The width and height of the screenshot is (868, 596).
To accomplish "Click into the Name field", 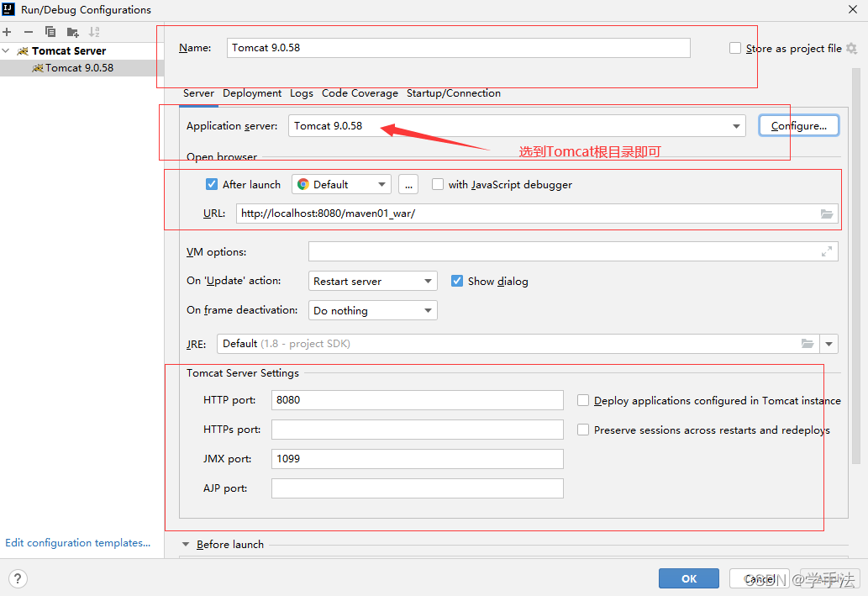I will (458, 48).
